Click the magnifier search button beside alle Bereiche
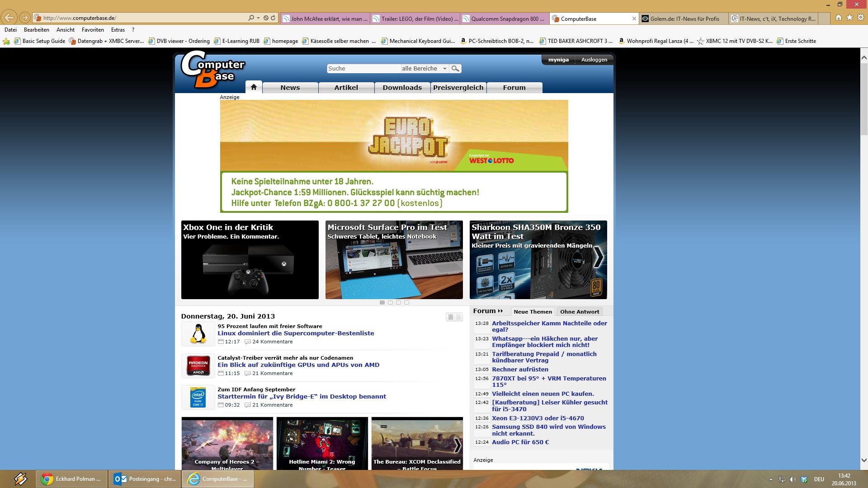This screenshot has height=488, width=868. click(455, 69)
